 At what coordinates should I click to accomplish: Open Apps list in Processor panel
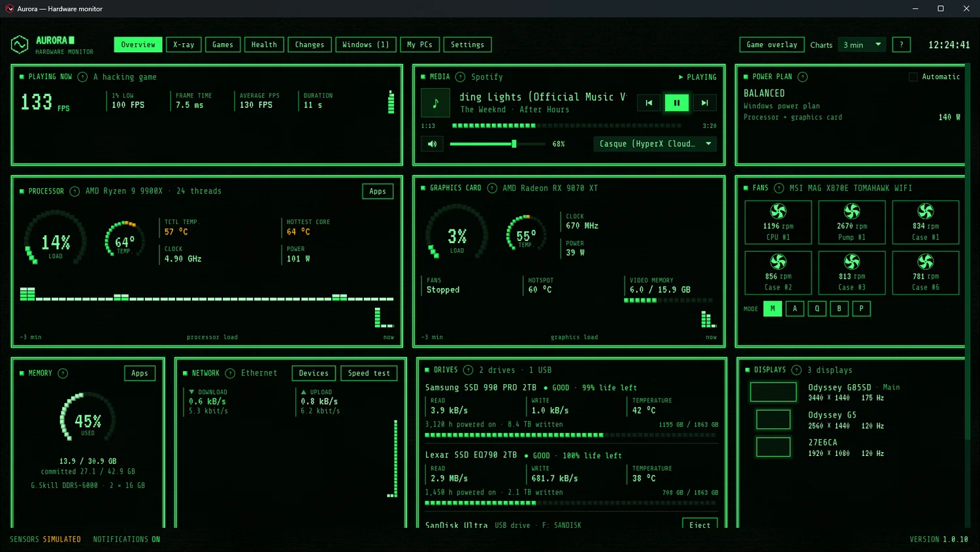point(378,191)
